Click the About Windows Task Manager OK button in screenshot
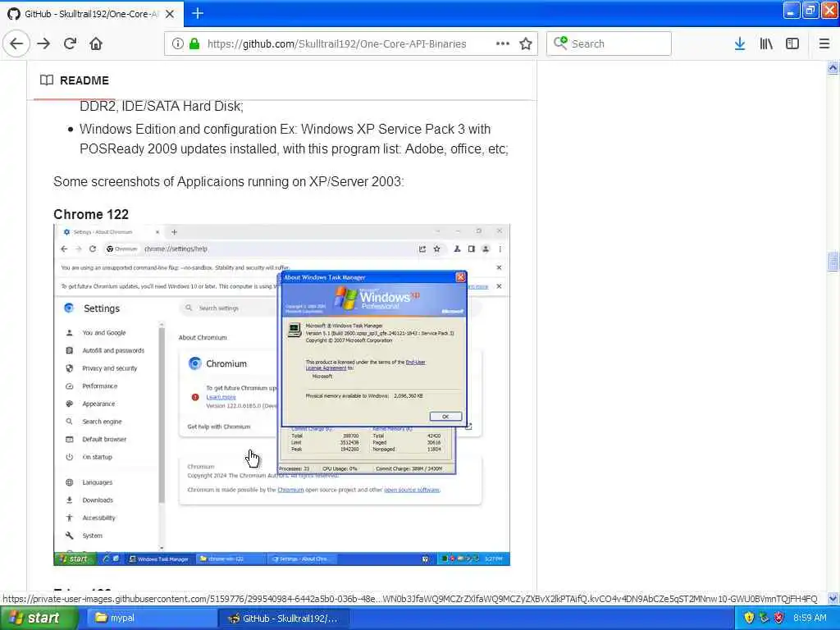The image size is (840, 630). click(445, 416)
